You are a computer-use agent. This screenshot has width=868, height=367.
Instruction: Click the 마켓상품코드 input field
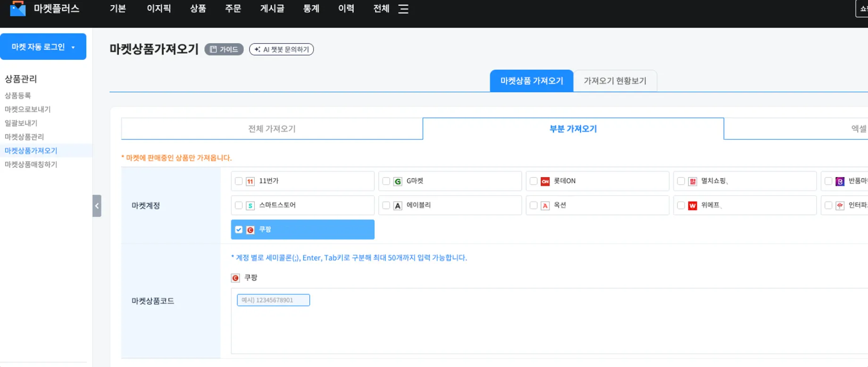[x=273, y=300]
